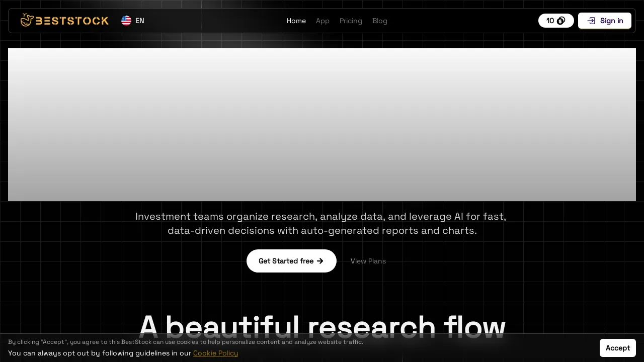Click the credits badge showing 10

556,21
